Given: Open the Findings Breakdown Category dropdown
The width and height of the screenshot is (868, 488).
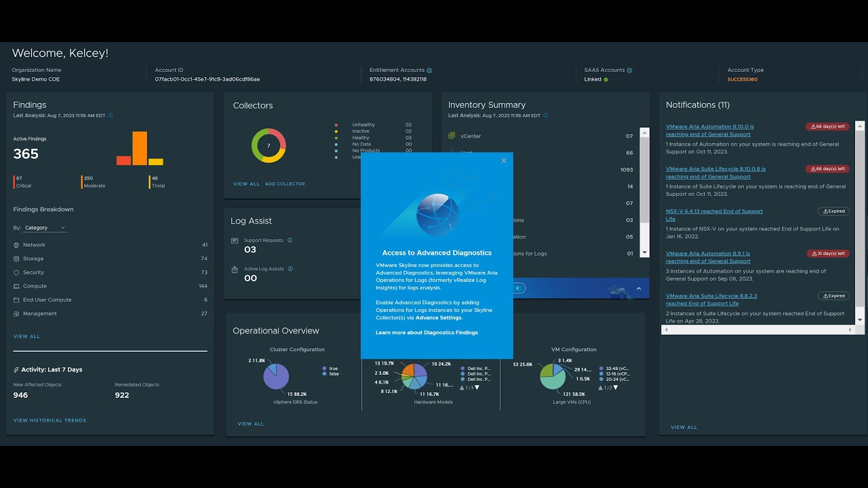Looking at the screenshot, I should coord(45,228).
